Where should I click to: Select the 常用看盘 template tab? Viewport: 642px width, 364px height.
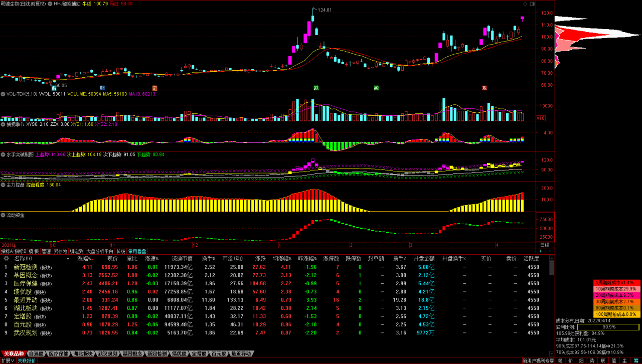coord(137,251)
